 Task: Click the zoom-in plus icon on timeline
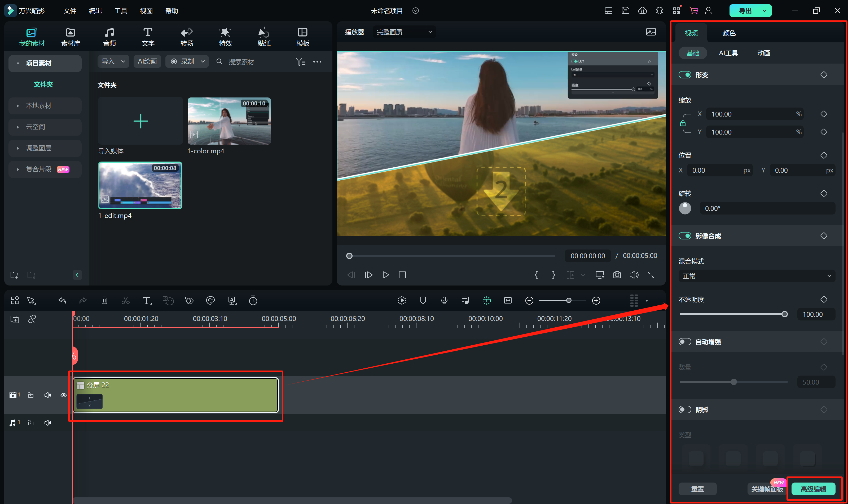coord(596,301)
